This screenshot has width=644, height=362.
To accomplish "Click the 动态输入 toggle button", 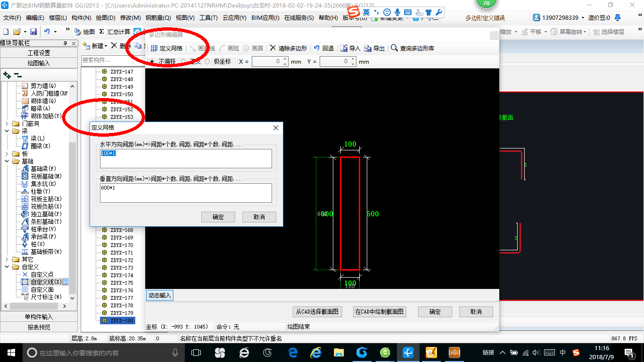I will point(160,296).
